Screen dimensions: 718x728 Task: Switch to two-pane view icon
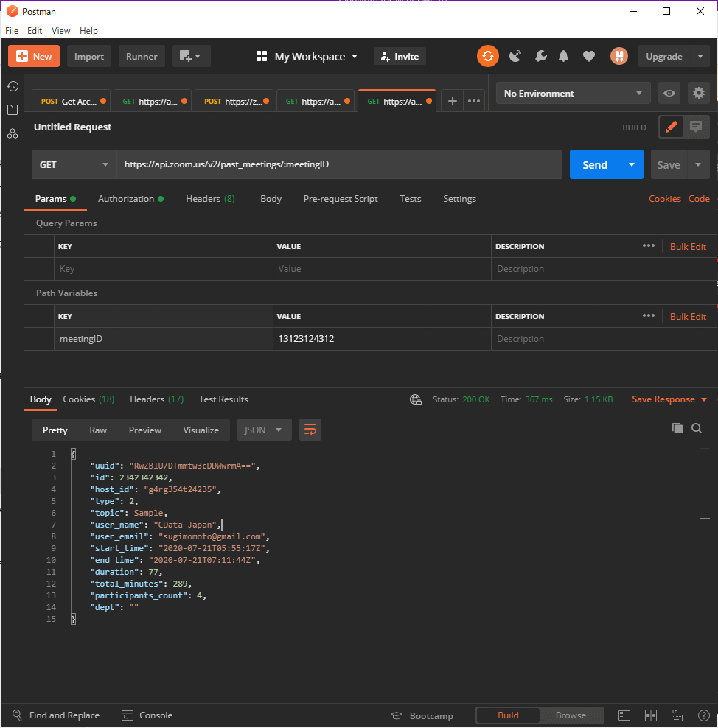[651, 716]
